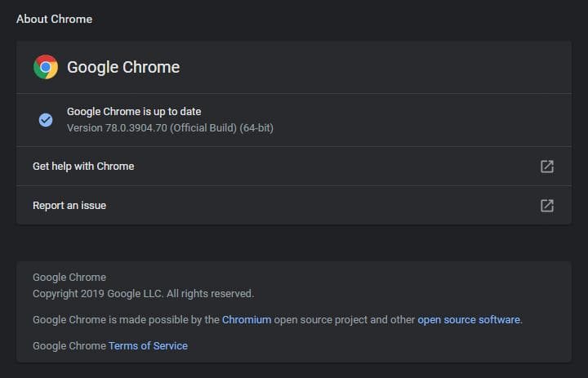Image resolution: width=588 pixels, height=378 pixels.
Task: Select the Report an issue row
Action: (x=69, y=206)
